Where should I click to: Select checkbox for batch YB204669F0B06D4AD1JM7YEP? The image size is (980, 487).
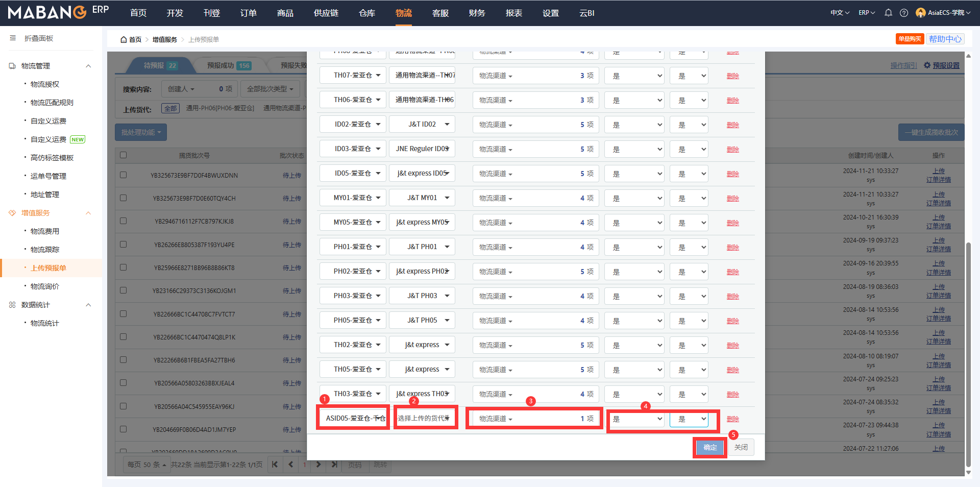coord(123,429)
